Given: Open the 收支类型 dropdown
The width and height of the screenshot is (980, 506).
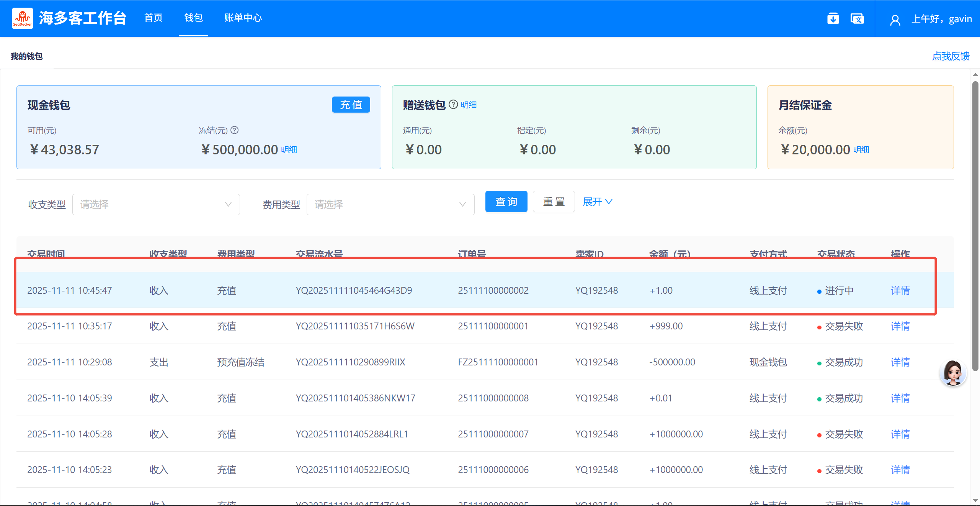Looking at the screenshot, I should (156, 205).
